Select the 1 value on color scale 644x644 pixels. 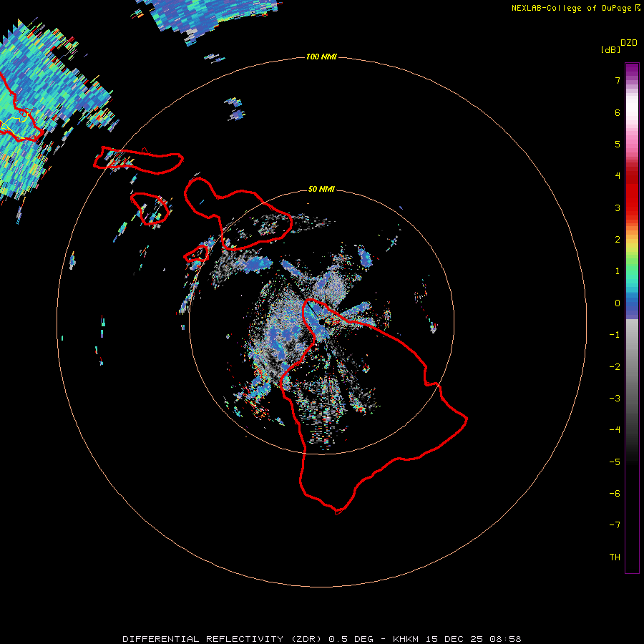pyautogui.click(x=618, y=271)
